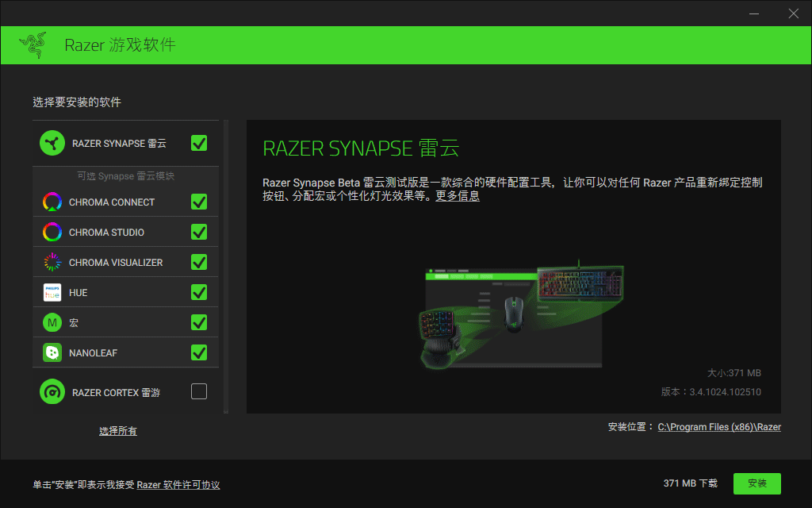Click the 选择所有 select-all link
The width and height of the screenshot is (812, 508).
coord(118,431)
